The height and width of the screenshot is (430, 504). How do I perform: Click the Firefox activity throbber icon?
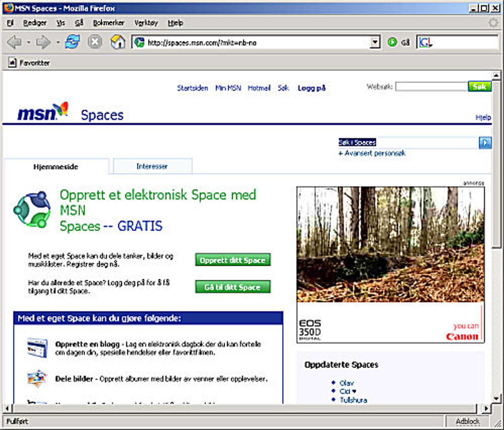[x=493, y=23]
